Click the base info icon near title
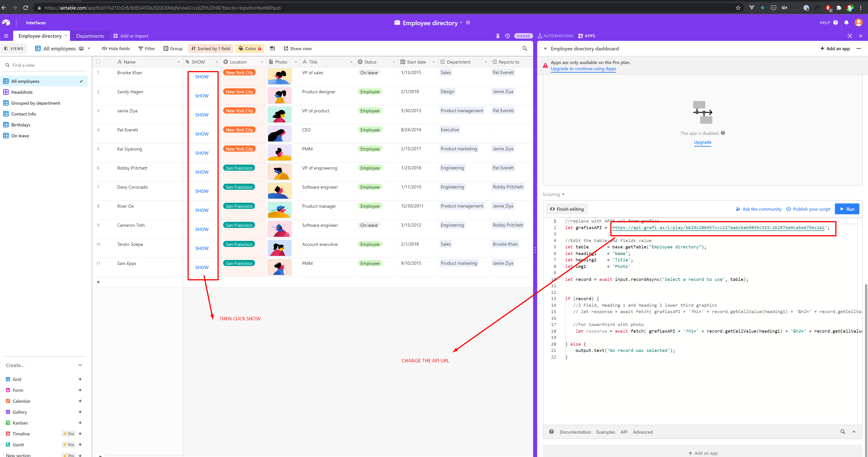The width and height of the screenshot is (868, 457). (x=468, y=22)
